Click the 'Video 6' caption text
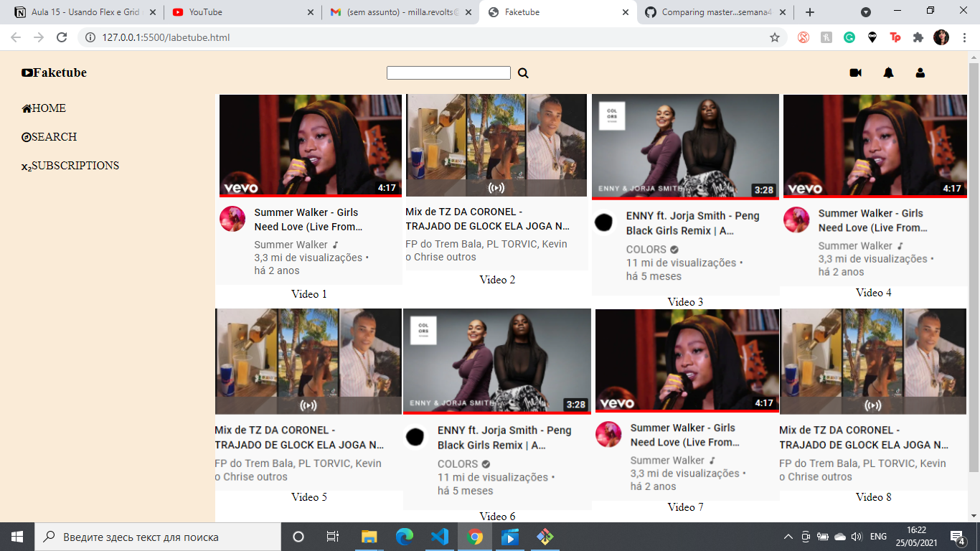 coord(497,516)
